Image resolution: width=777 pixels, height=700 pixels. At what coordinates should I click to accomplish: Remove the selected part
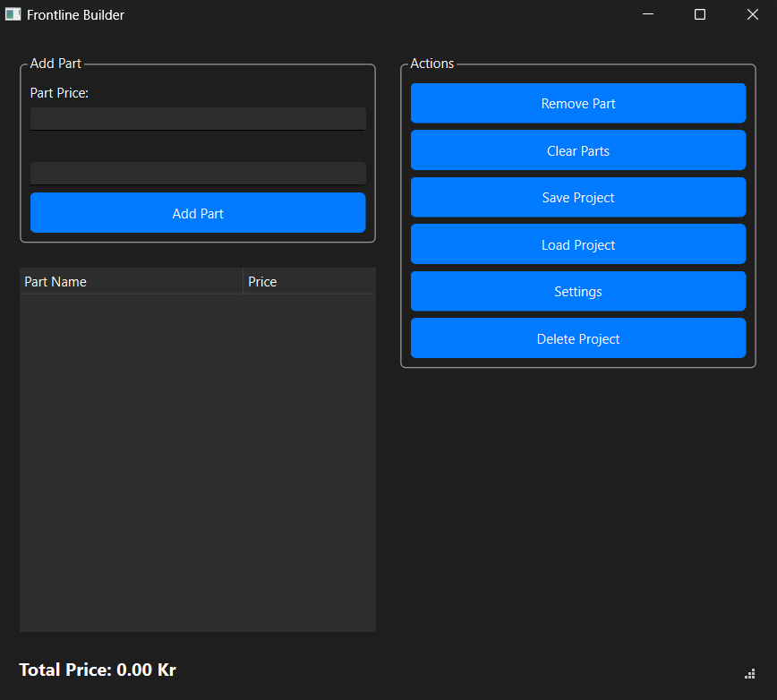tap(577, 103)
